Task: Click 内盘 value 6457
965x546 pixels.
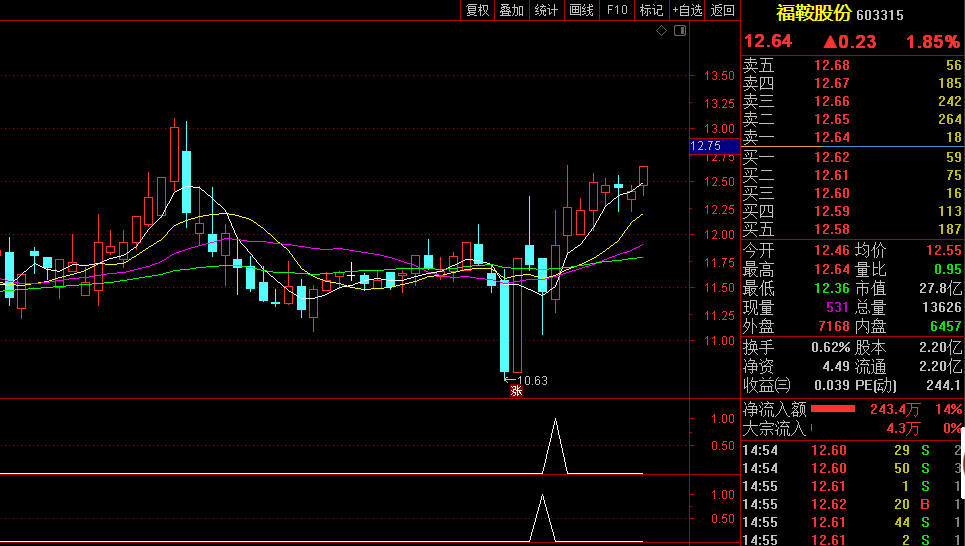Action: (947, 326)
